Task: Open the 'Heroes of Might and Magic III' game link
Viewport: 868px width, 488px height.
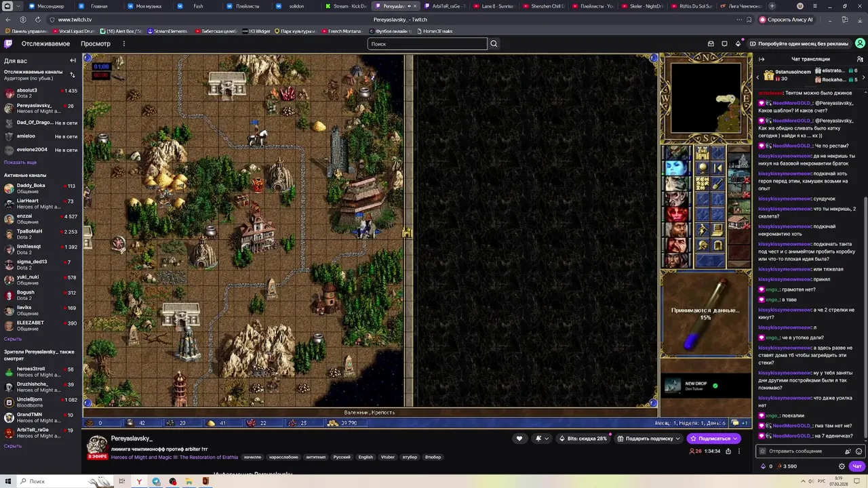Action: tap(174, 457)
